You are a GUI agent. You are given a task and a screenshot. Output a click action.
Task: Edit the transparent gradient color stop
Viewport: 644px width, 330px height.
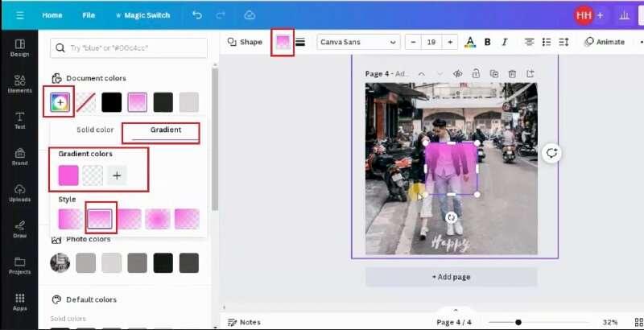(x=93, y=175)
